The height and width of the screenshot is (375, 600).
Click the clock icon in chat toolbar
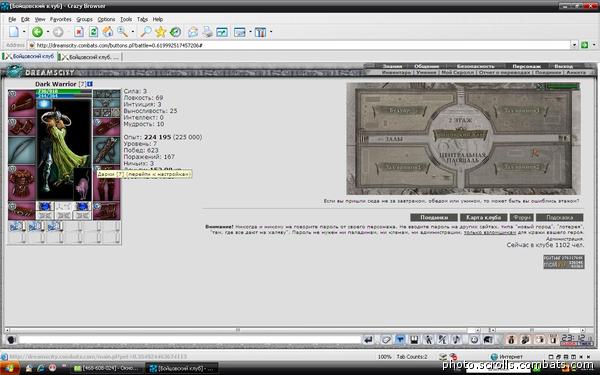coord(474,339)
